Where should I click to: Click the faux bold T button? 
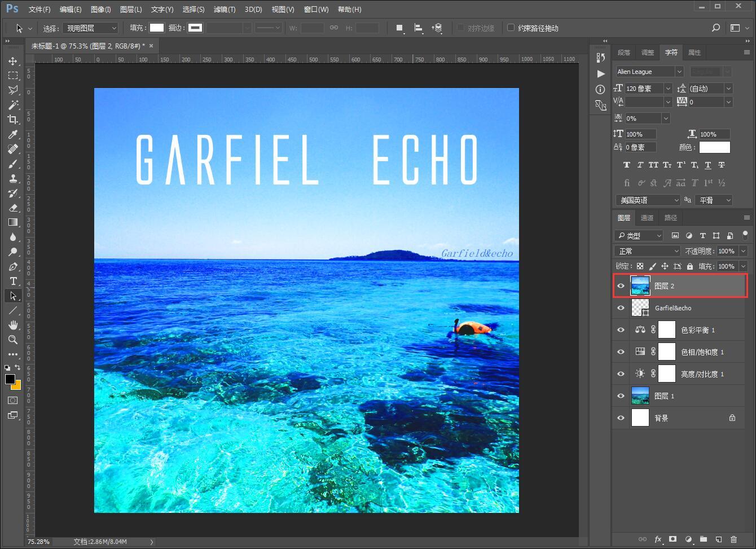pyautogui.click(x=626, y=165)
